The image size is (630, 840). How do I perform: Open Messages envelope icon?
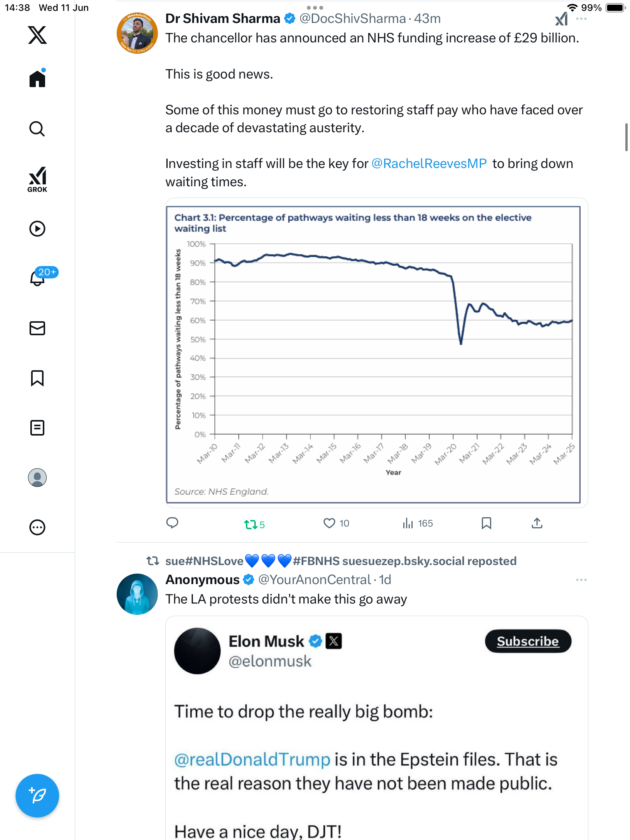[37, 328]
